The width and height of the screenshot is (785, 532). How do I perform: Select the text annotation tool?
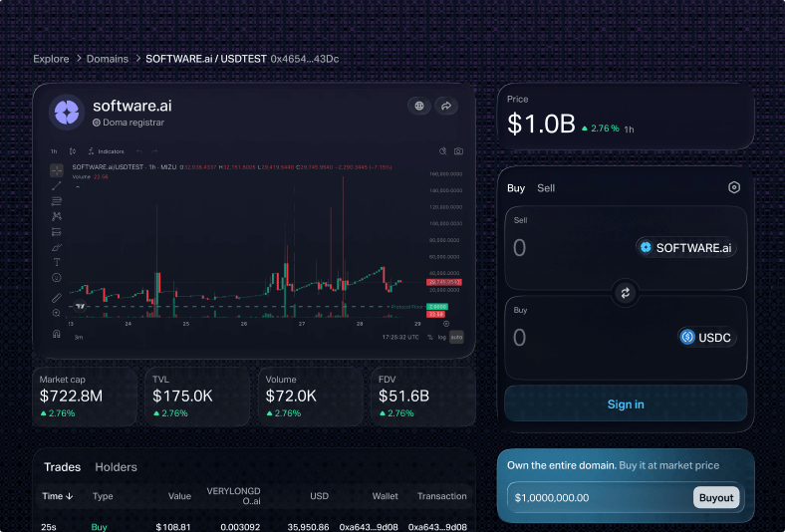[x=57, y=262]
